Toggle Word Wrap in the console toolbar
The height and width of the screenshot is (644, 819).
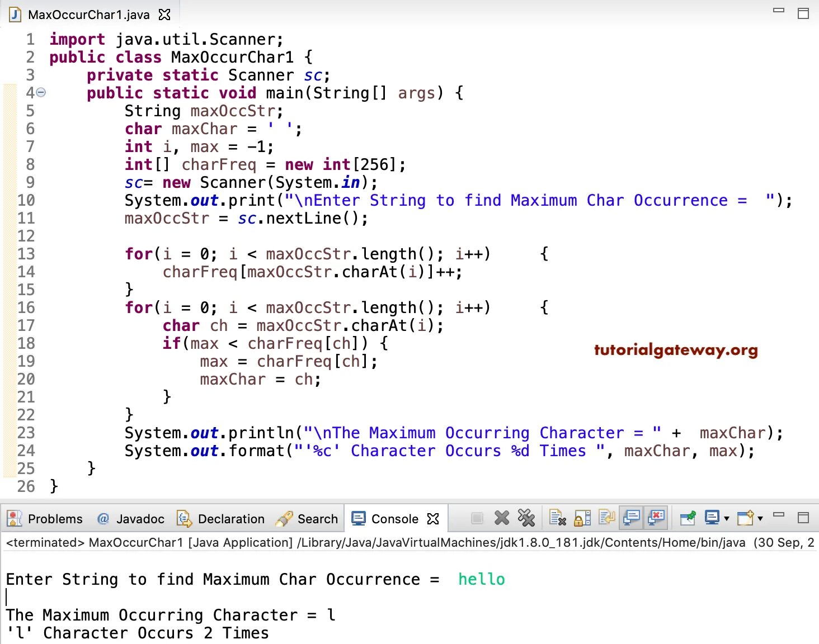pyautogui.click(x=607, y=518)
